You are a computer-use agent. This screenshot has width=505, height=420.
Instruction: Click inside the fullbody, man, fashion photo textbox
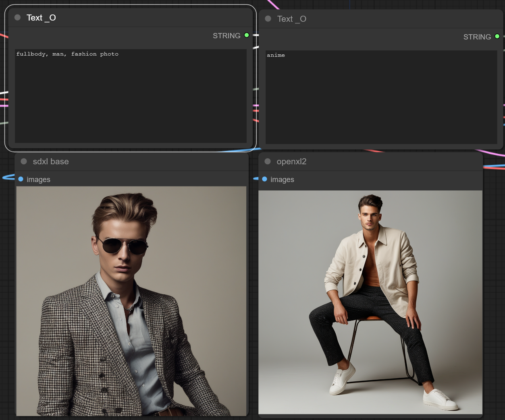coord(131,96)
